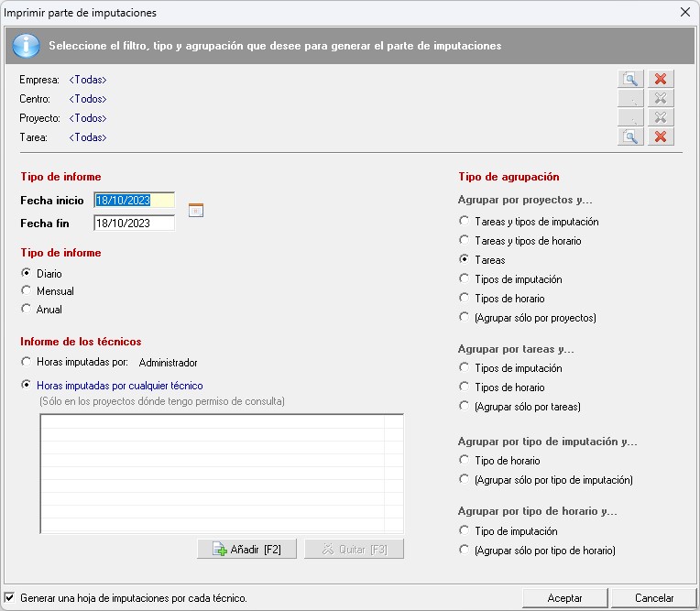Click the Cancelar button

(x=653, y=597)
